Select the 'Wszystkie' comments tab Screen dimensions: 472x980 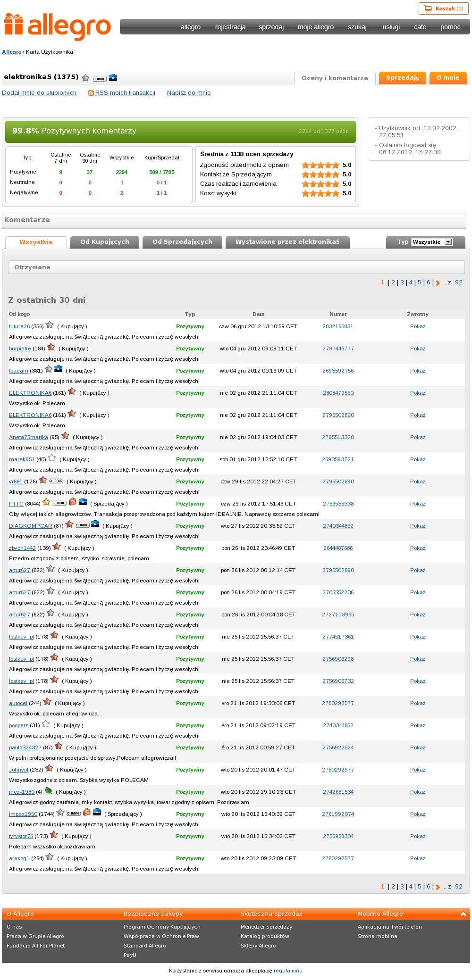click(x=36, y=242)
